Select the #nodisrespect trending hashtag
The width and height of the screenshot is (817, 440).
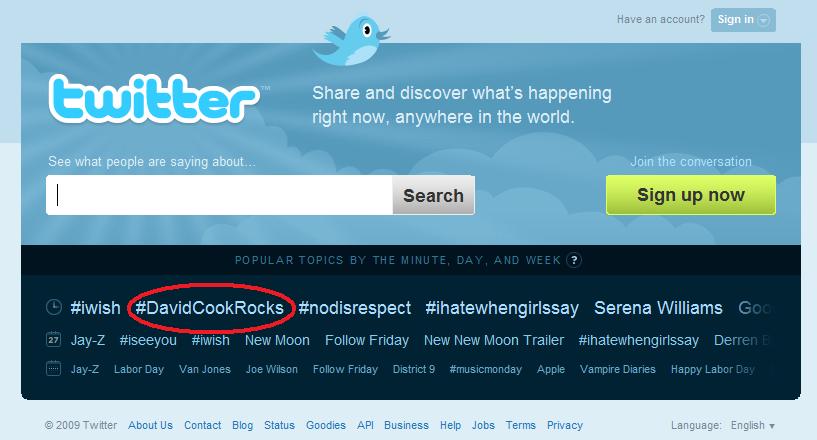355,308
